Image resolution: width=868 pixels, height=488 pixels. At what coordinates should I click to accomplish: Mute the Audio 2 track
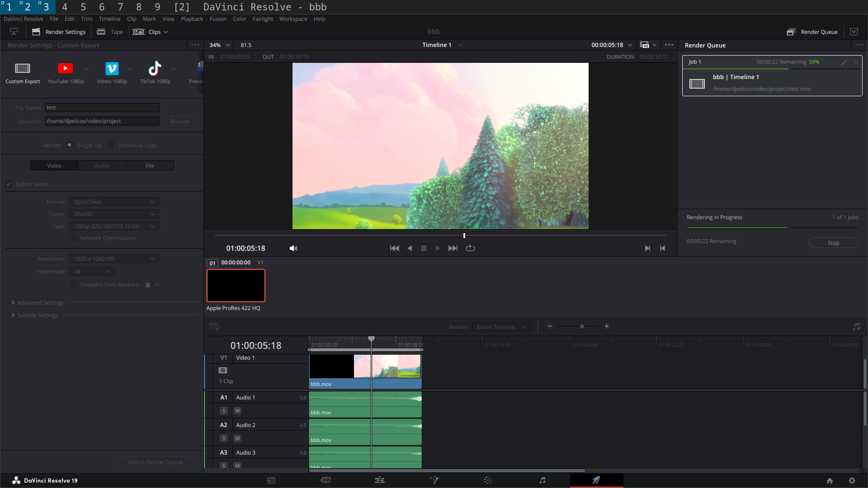[237, 438]
